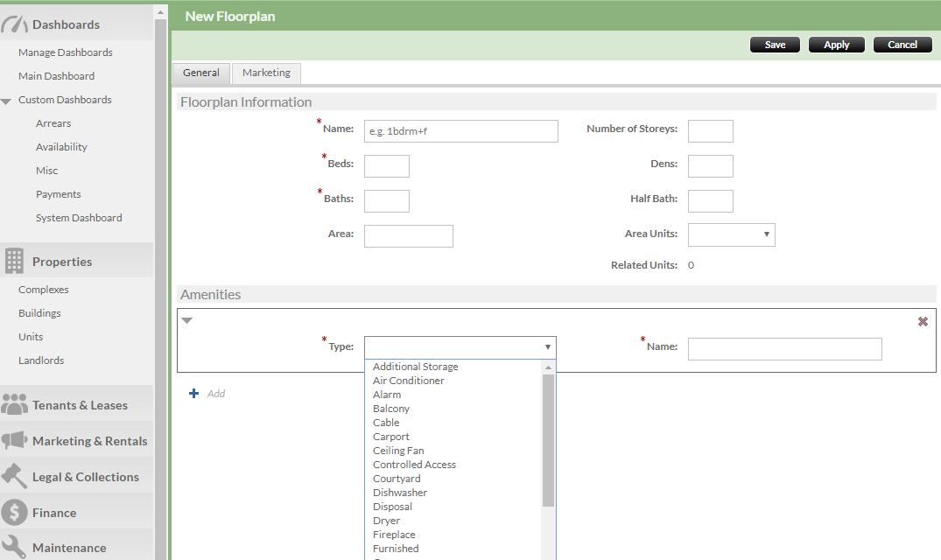Click the Legal & Collections gavel icon
Screen dimensions: 941x560
(14, 476)
